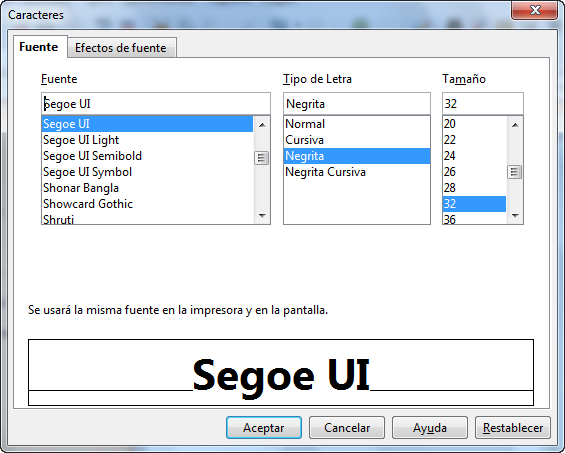The image size is (565, 453).
Task: Choose font size 28
Action: [x=474, y=188]
